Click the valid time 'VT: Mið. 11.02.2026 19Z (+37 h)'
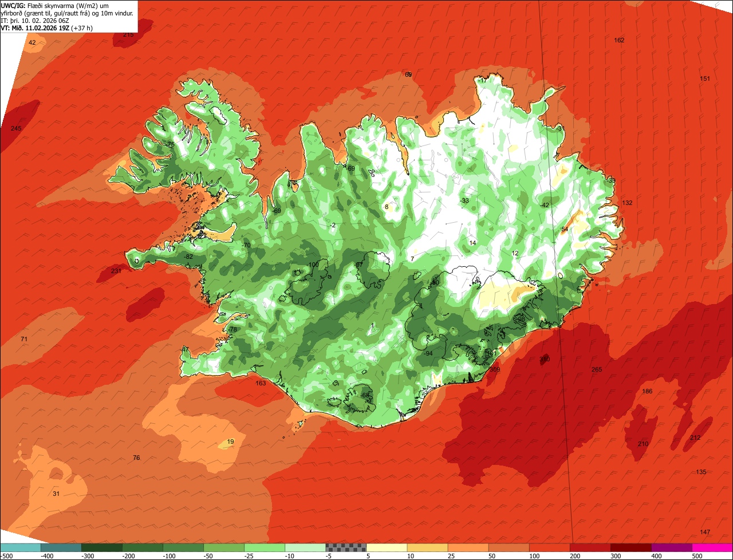The height and width of the screenshot is (560, 733). (x=47, y=27)
